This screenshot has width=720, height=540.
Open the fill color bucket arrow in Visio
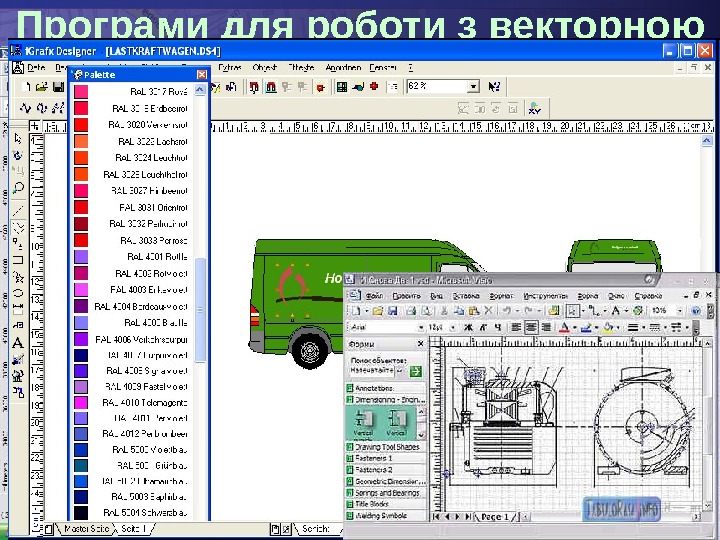pyautogui.click(x=619, y=328)
